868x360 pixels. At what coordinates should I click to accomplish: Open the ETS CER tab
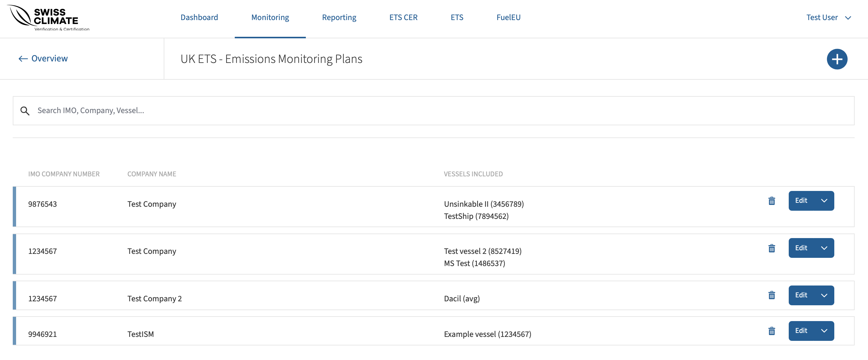403,18
